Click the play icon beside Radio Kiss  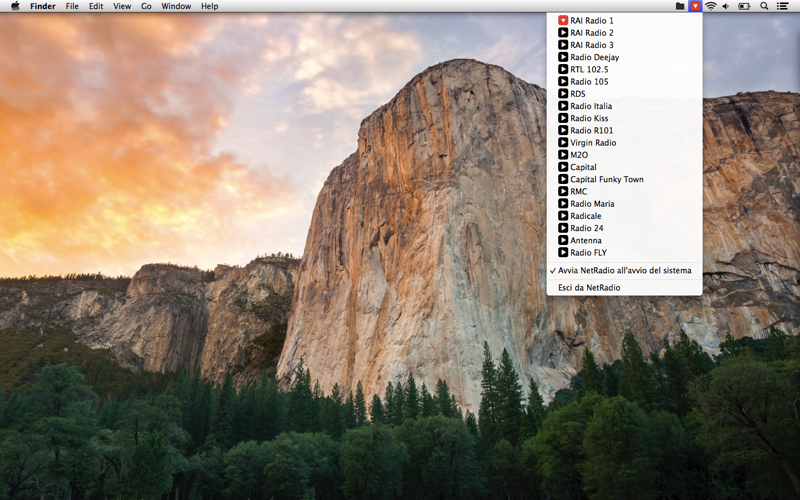pos(563,118)
